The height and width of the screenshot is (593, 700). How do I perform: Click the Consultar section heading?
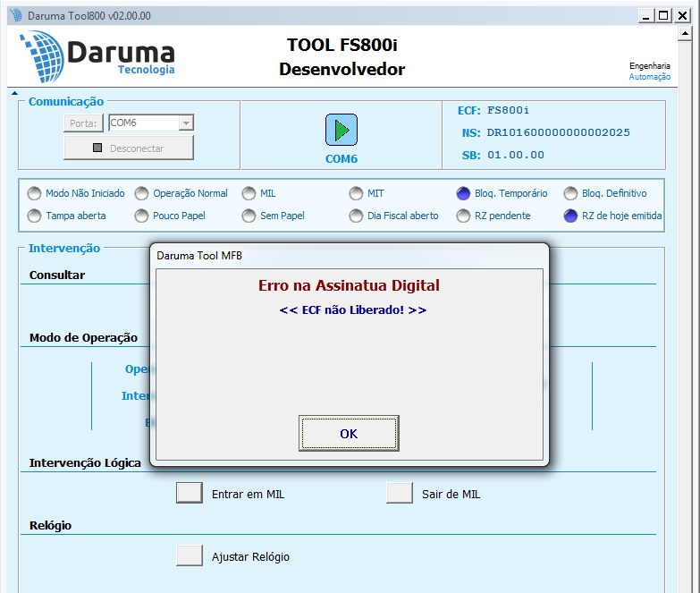57,275
